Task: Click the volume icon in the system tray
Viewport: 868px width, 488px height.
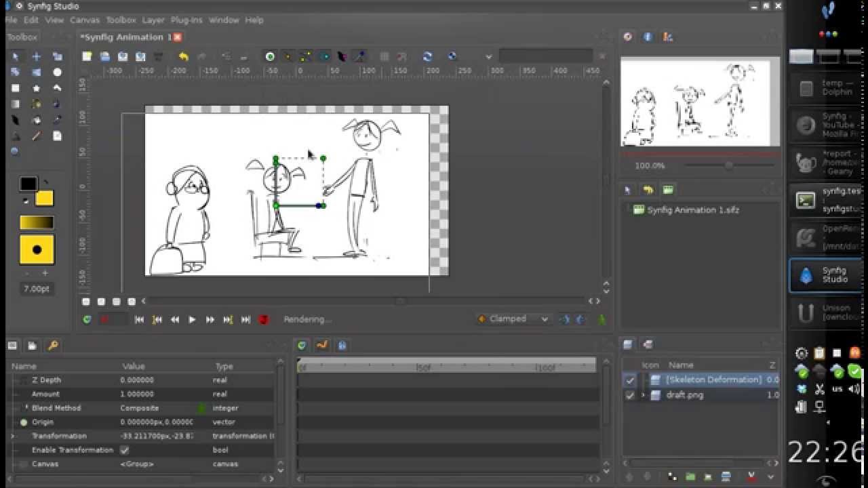Action: pos(854,389)
